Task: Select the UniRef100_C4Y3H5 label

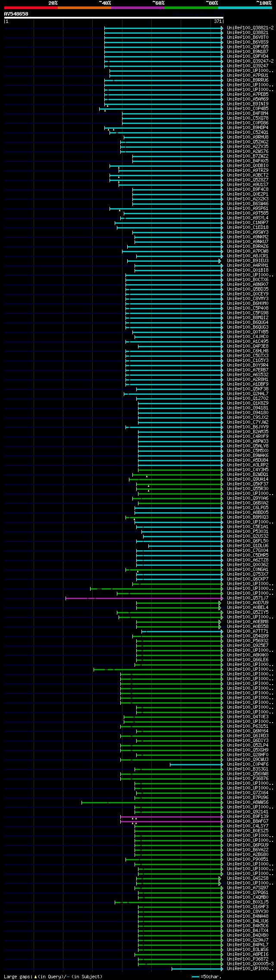Action: pyautogui.click(x=248, y=469)
